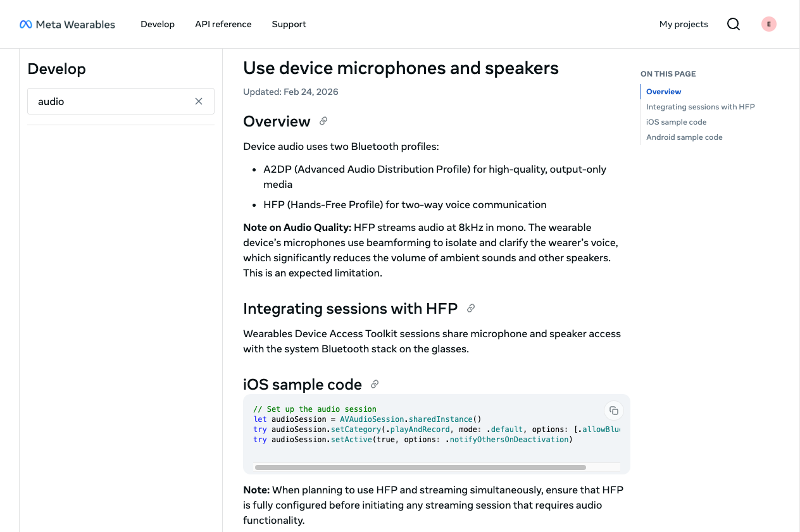Copy the iOS code snippet
800x532 pixels.
pyautogui.click(x=613, y=411)
